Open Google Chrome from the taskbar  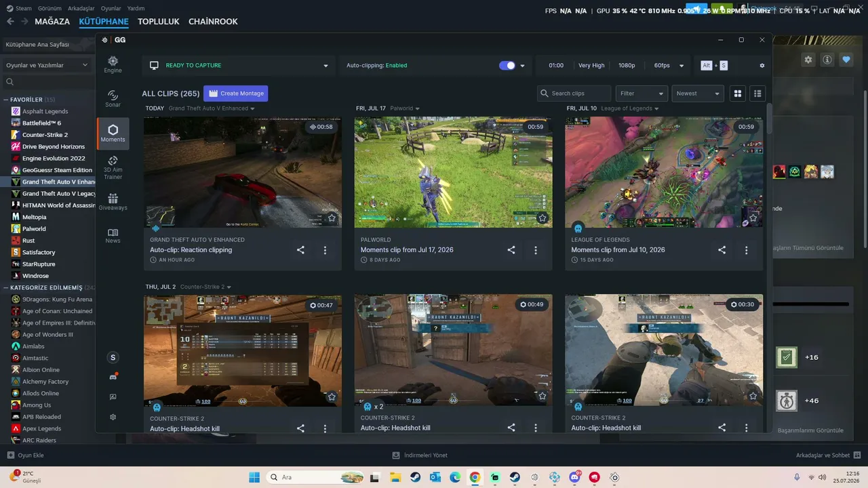click(x=475, y=477)
